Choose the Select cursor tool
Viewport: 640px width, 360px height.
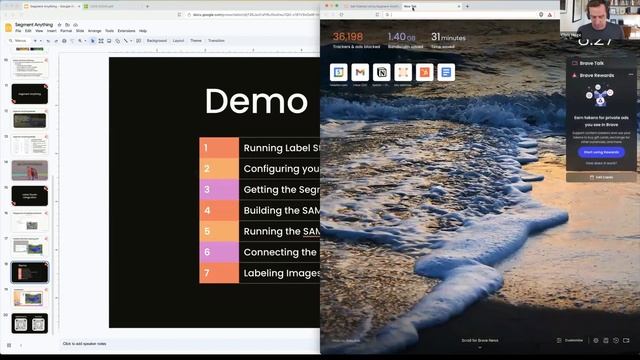pyautogui.click(x=93, y=41)
